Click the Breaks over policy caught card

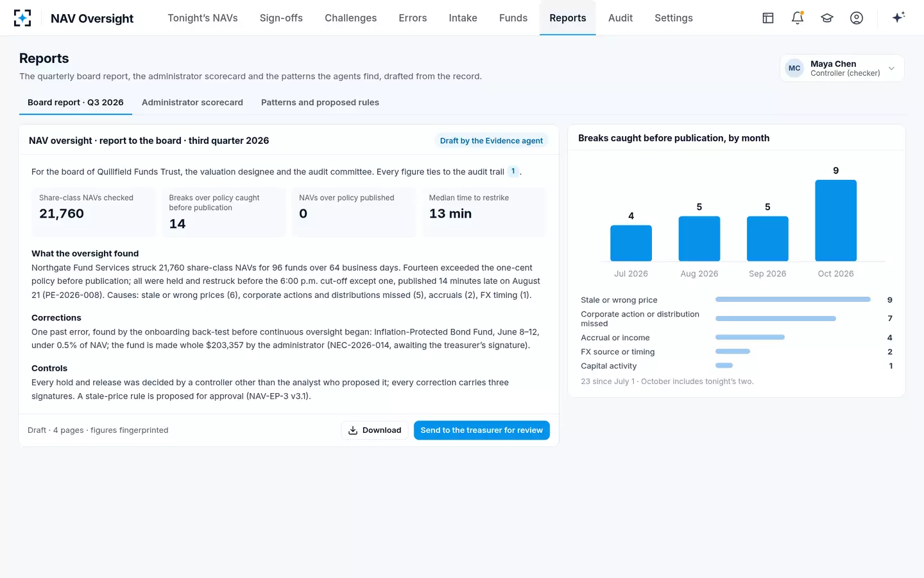click(224, 212)
